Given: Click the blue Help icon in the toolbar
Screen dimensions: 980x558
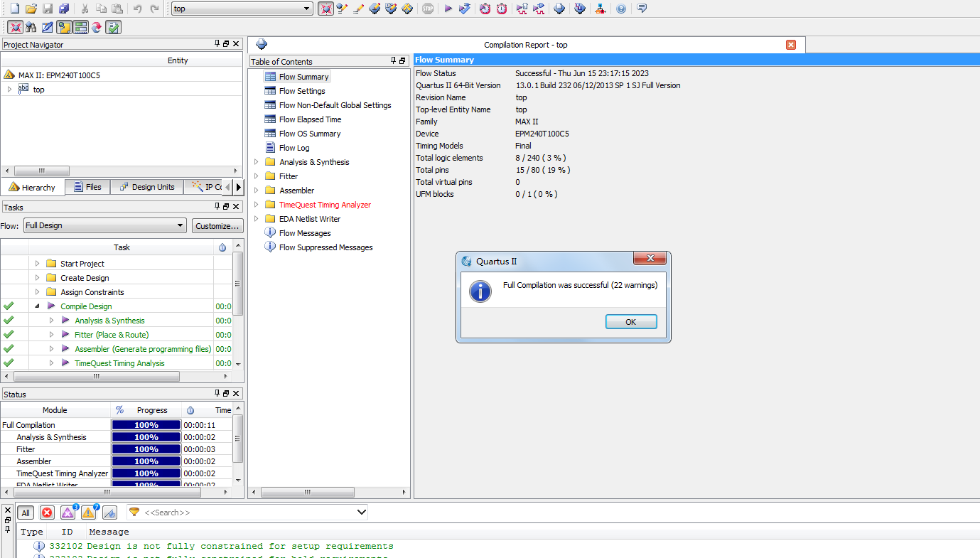Looking at the screenshot, I should (x=621, y=9).
